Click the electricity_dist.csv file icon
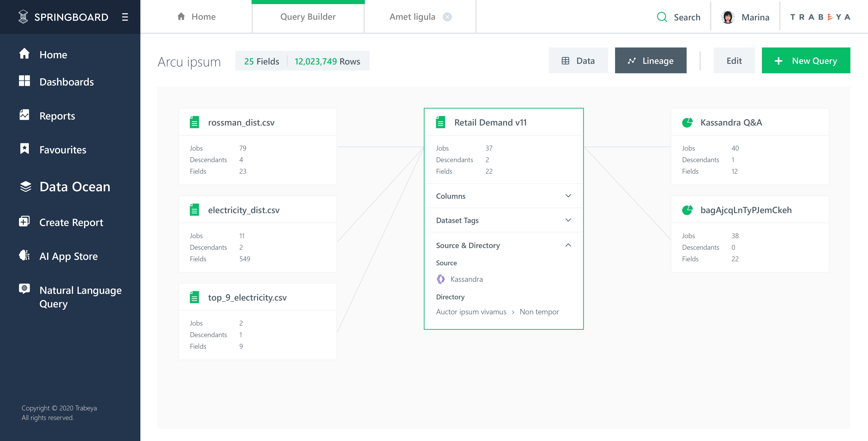 pos(194,210)
